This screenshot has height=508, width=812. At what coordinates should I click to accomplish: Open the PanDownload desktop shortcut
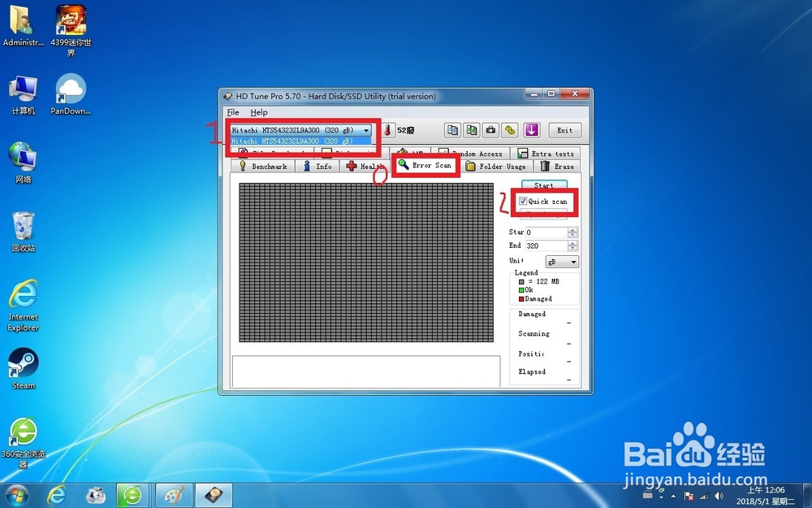[71, 94]
